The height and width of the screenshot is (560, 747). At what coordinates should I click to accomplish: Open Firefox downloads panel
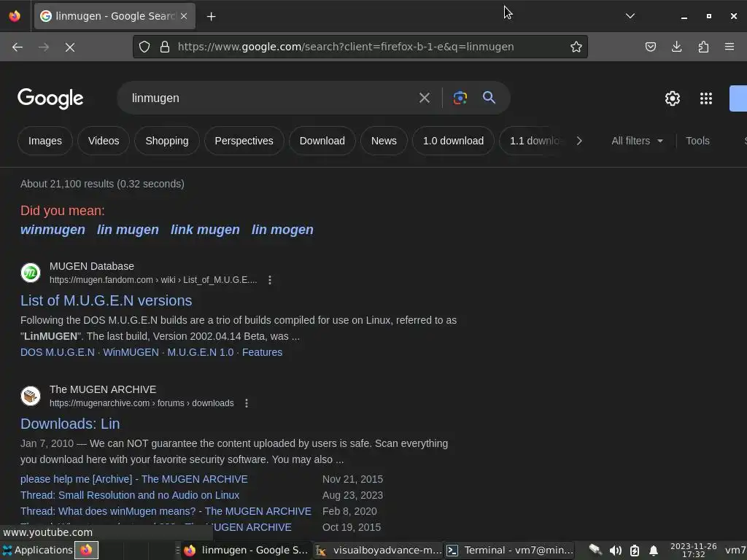tap(676, 47)
